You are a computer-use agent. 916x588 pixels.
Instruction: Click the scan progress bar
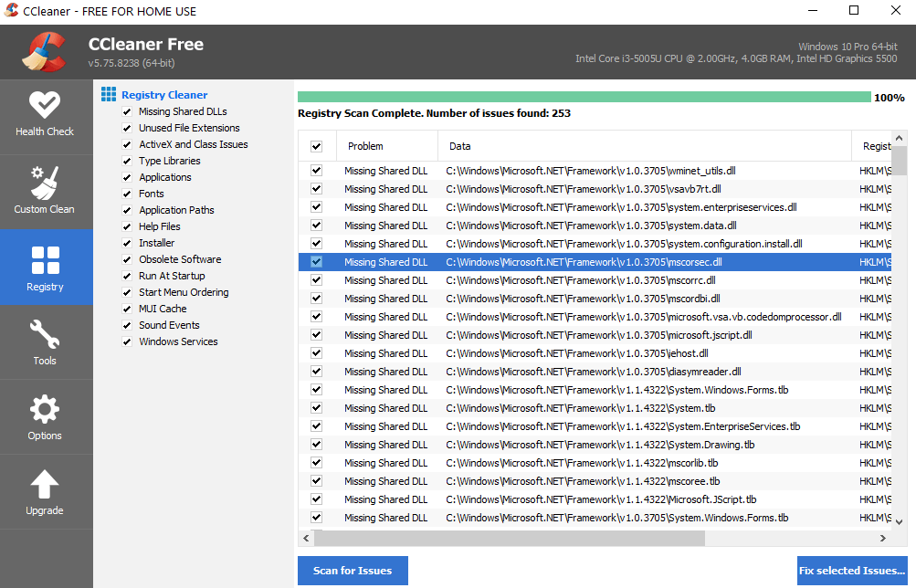pos(584,97)
